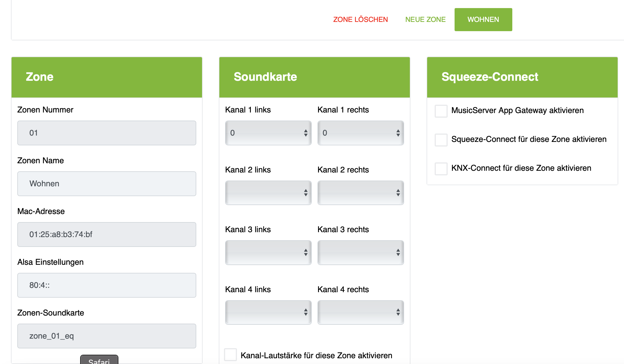This screenshot has width=624, height=364.
Task: Open the Kanal 1 rechts dropdown
Action: [x=360, y=133]
